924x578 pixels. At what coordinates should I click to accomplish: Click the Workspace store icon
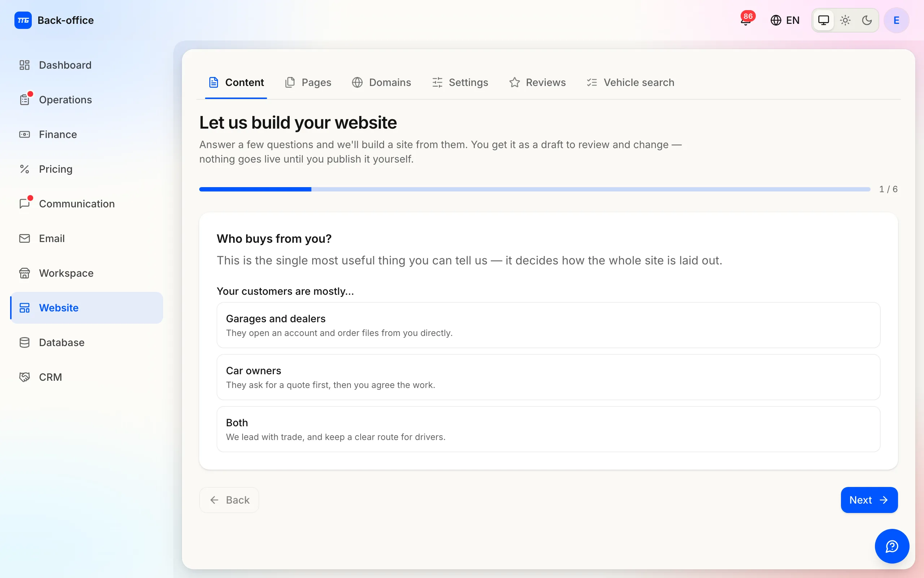25,273
